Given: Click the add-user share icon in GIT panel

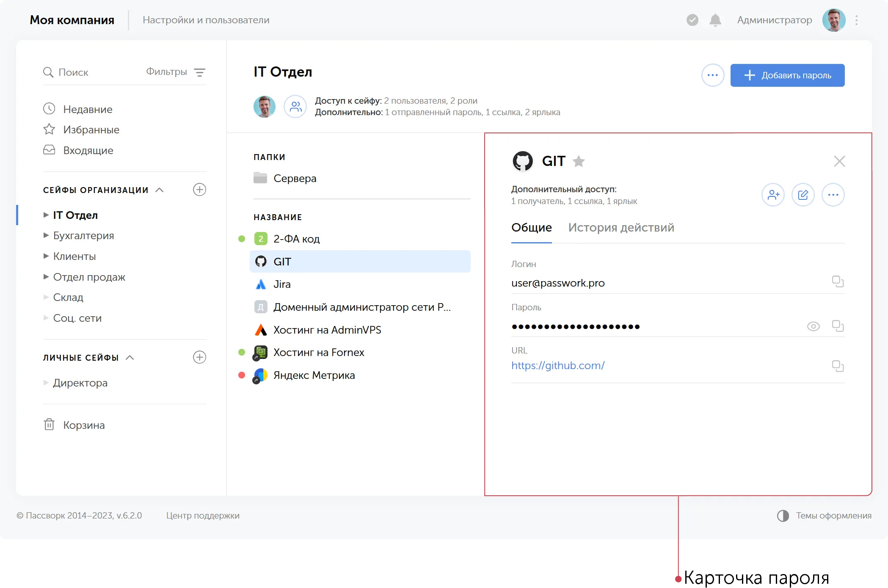Looking at the screenshot, I should coord(773,195).
